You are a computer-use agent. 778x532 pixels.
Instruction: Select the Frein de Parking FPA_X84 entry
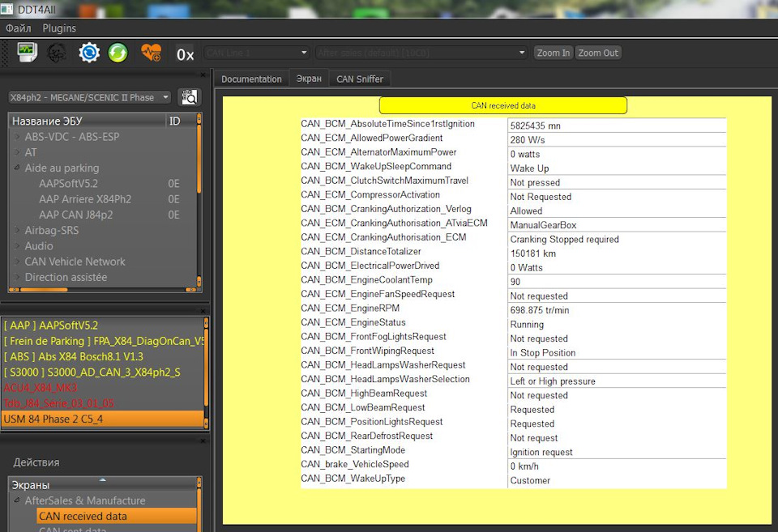(102, 341)
